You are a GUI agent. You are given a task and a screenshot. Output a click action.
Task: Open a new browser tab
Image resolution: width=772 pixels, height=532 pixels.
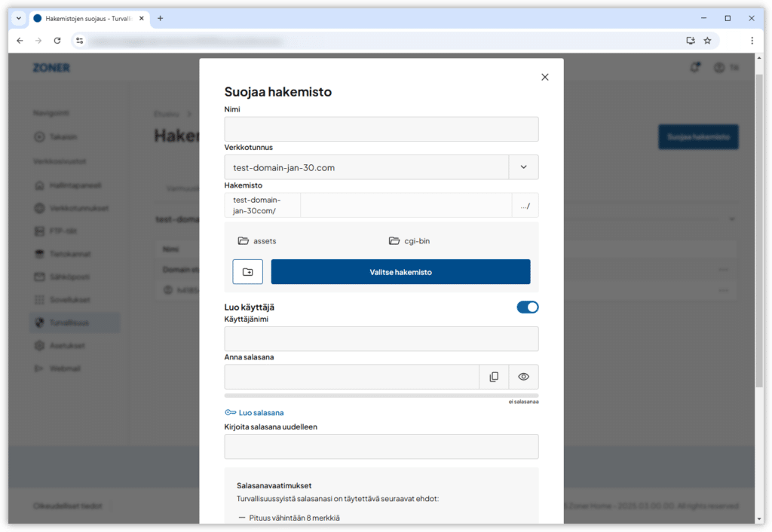point(160,18)
